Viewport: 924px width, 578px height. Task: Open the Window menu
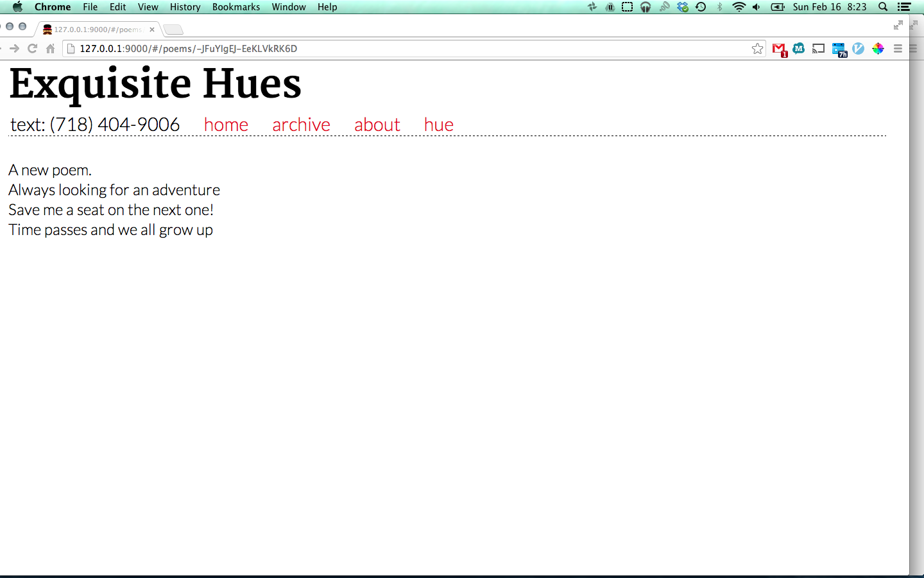[289, 7]
